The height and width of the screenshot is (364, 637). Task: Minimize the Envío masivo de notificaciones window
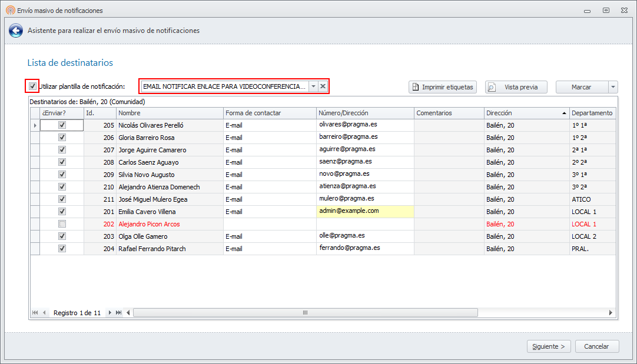[x=587, y=10]
